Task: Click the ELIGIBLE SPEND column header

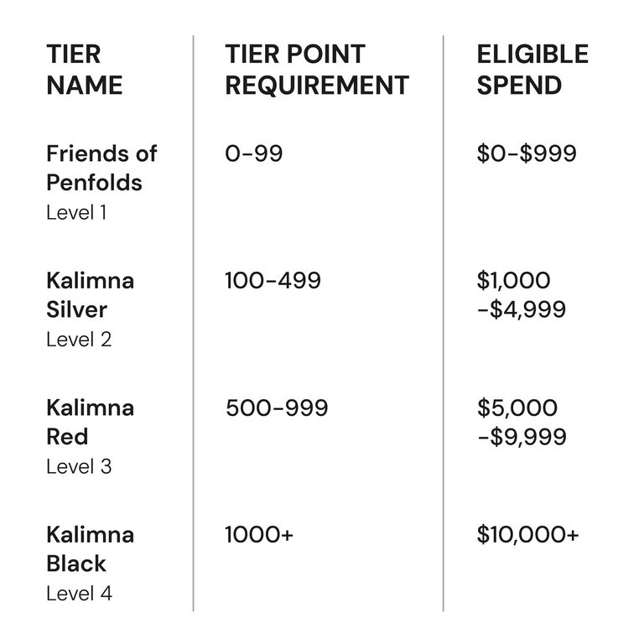Action: coord(532,70)
